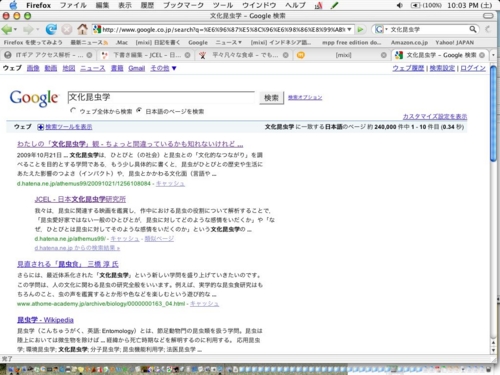
Task: Click the toolbar search box field
Action: click(x=428, y=29)
